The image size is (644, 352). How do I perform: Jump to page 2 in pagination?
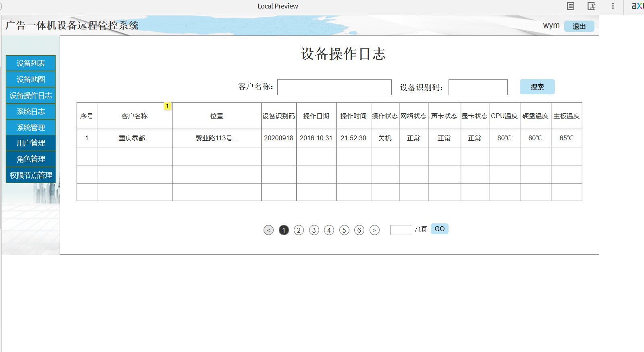coord(299,230)
